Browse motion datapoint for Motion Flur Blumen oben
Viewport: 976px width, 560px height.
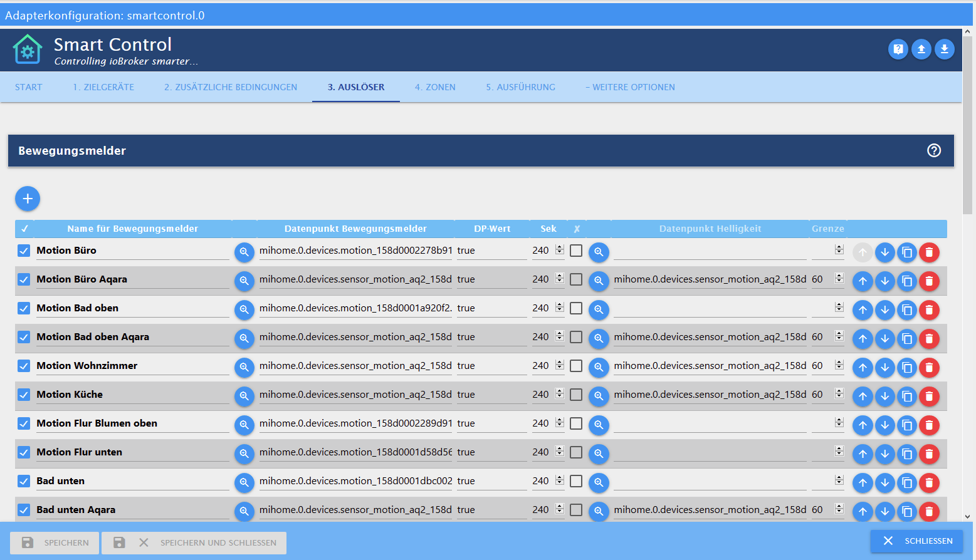pos(244,425)
